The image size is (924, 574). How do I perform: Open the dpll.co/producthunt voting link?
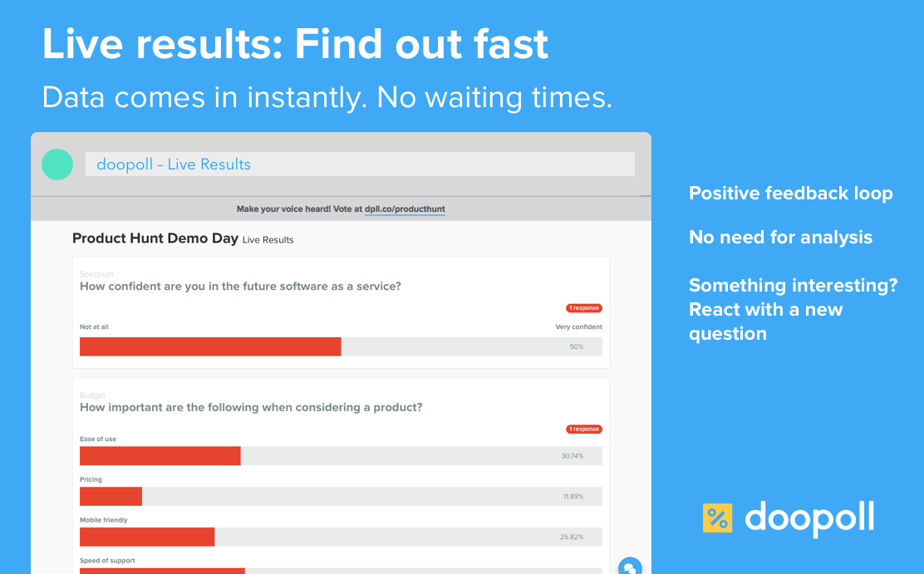pos(405,209)
